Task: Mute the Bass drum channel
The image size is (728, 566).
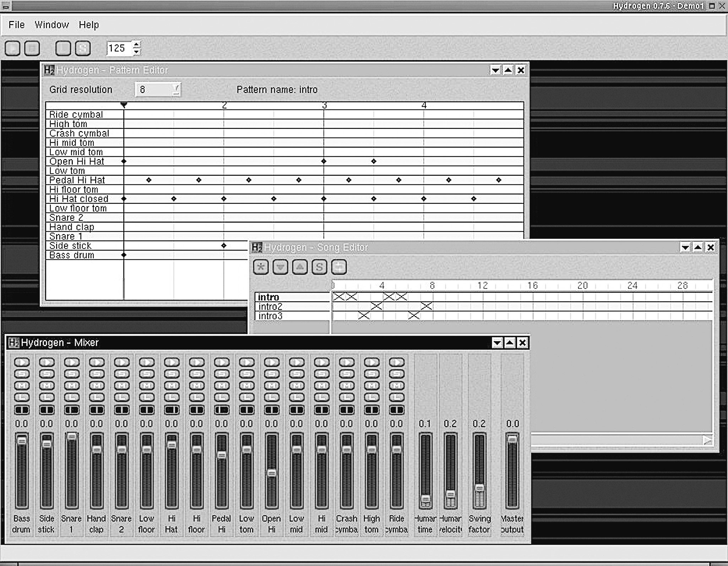Action: pos(22,386)
